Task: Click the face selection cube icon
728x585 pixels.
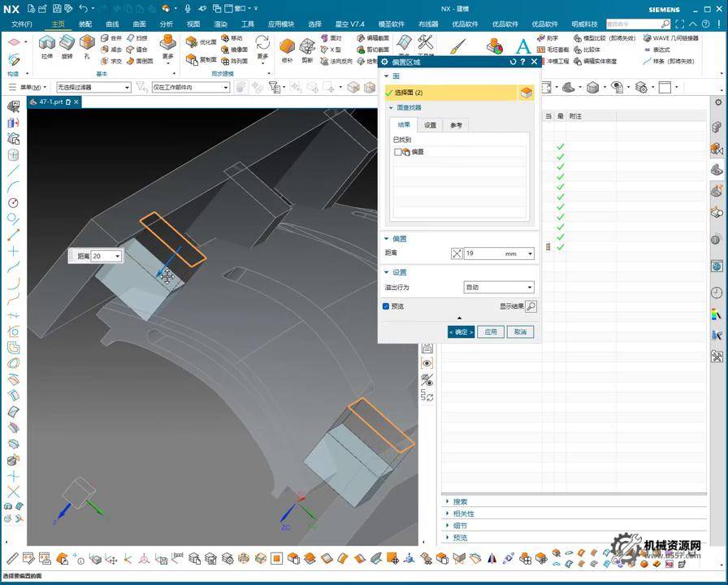Action: pos(526,93)
